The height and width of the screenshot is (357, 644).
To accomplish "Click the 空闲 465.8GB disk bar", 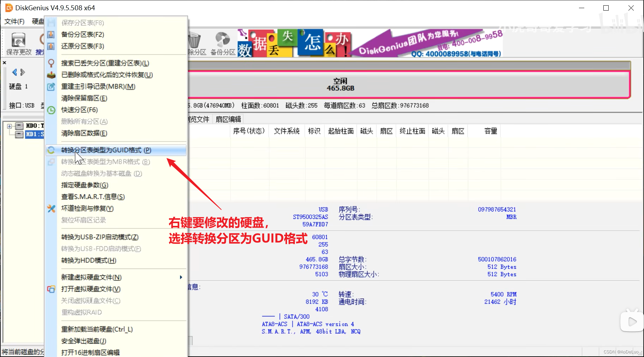I will pos(409,85).
